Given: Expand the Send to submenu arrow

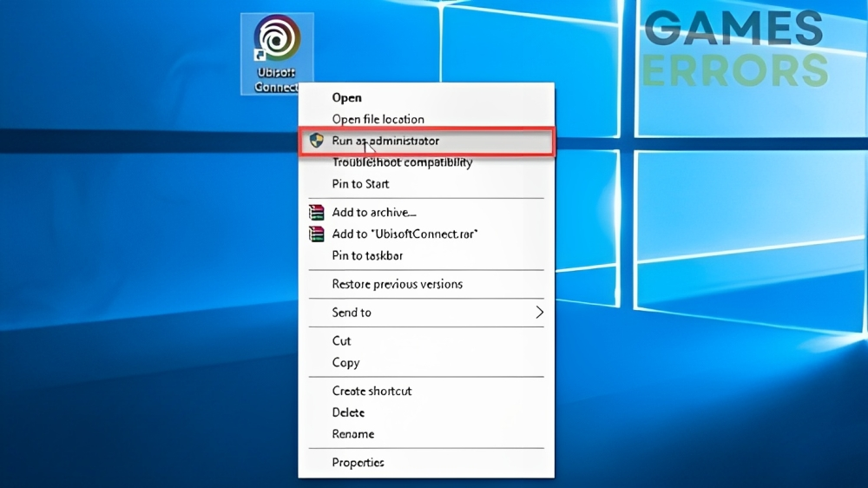Looking at the screenshot, I should click(539, 313).
